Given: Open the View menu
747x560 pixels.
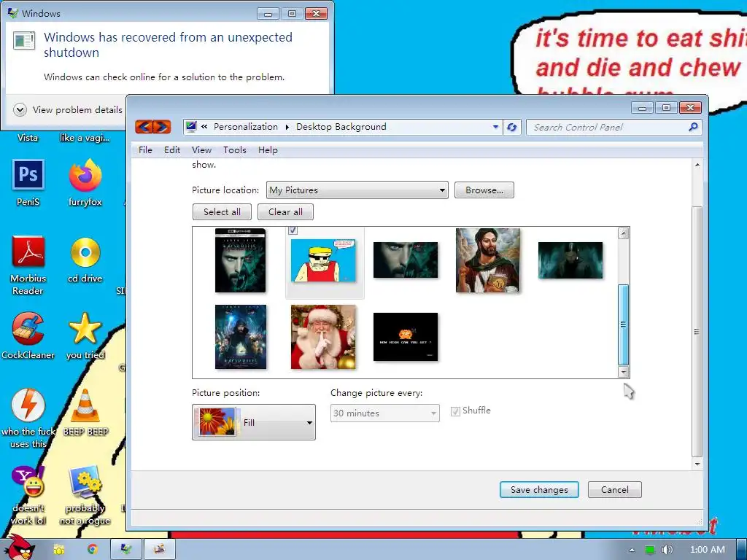Looking at the screenshot, I should point(201,150).
